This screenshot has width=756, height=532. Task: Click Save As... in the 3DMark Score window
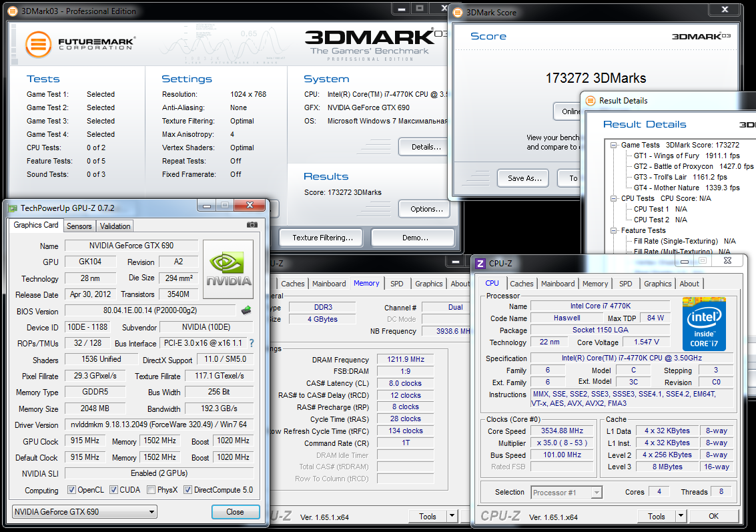pos(524,178)
